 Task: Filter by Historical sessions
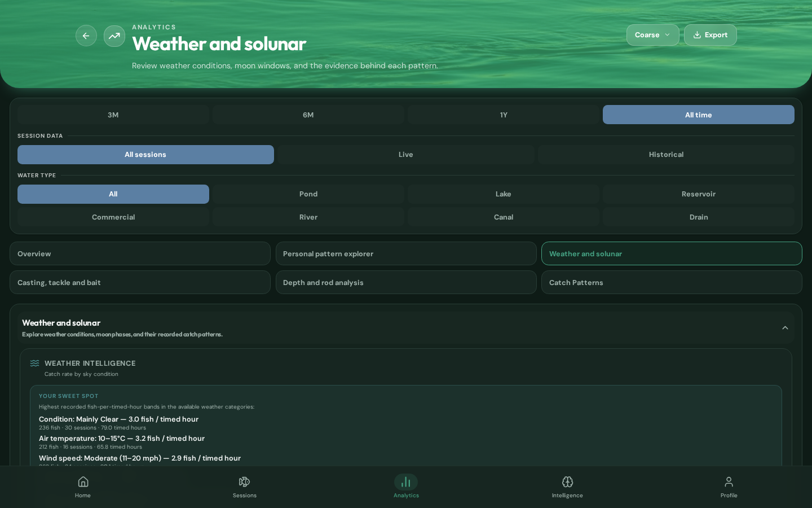coord(666,155)
